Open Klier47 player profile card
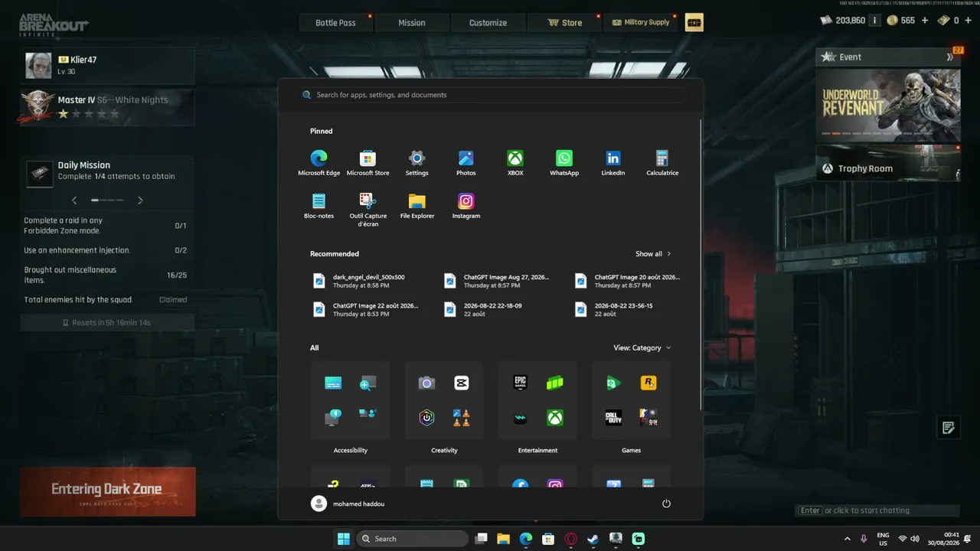Screen dimensions: 980x551 click(x=107, y=66)
